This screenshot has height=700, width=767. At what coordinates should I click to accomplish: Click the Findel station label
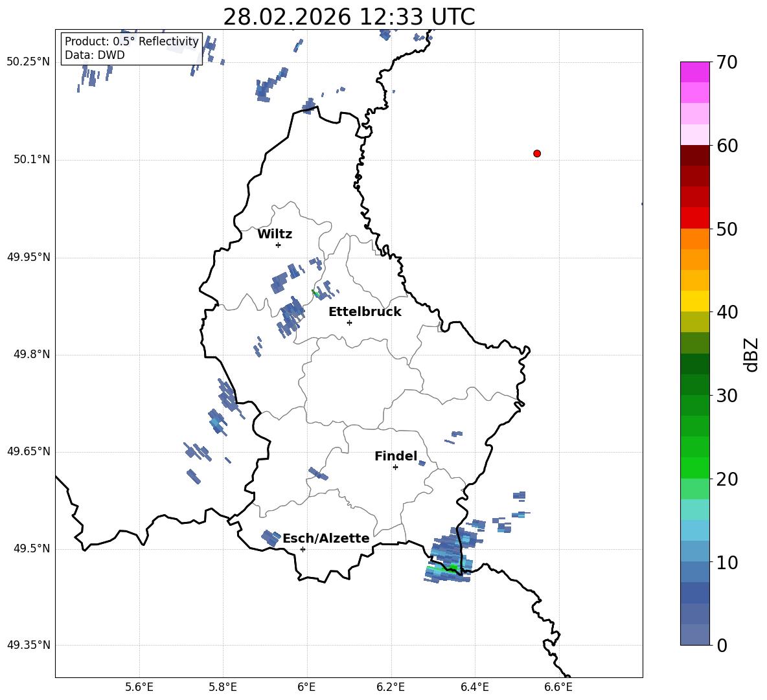396,456
